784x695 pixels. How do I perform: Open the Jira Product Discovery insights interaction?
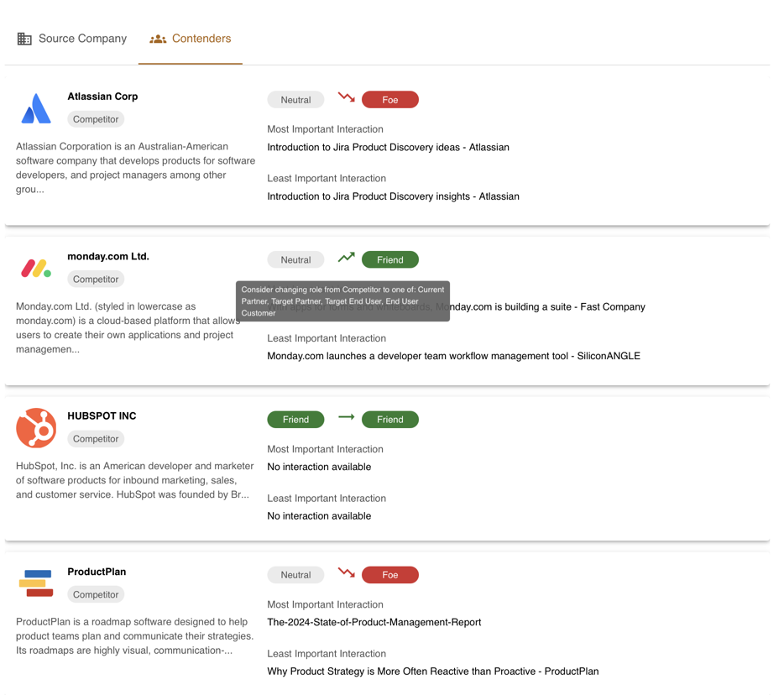tap(393, 196)
